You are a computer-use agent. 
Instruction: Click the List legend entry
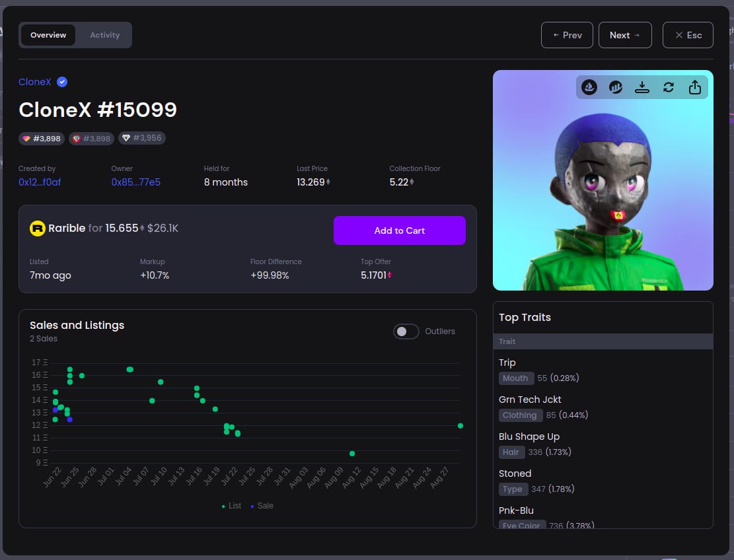pos(231,506)
